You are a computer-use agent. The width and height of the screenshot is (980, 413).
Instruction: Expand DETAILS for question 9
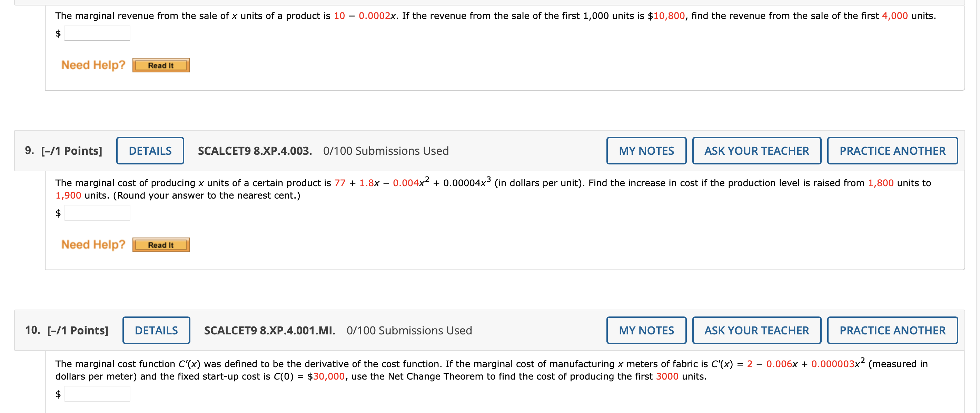click(x=150, y=151)
